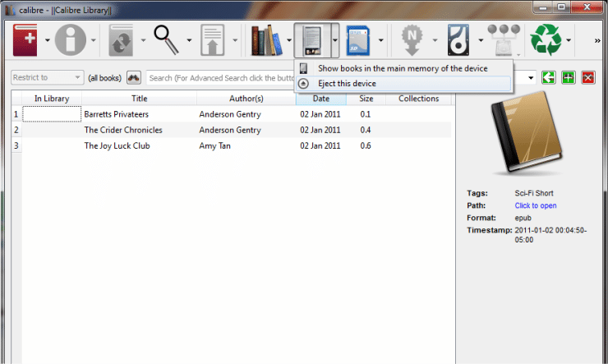Show more toolbar items chevron
The height and width of the screenshot is (364, 608).
pos(597,41)
